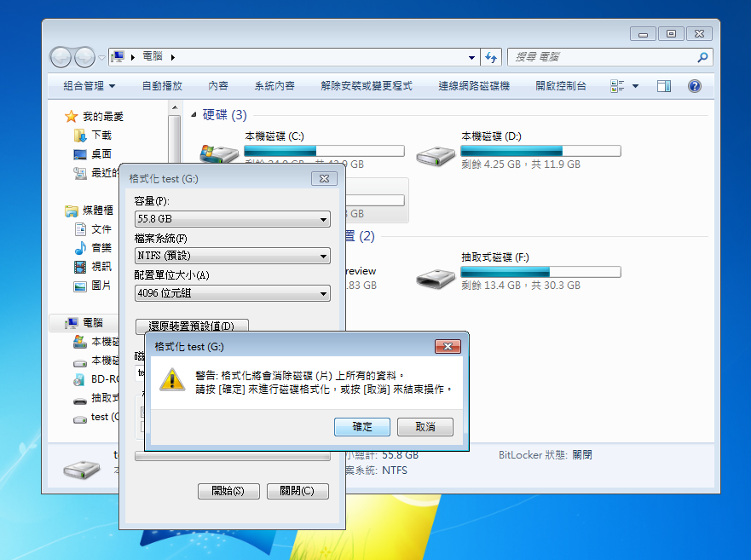Click the 本機磁碟 (D:) usage bar

pos(540,151)
